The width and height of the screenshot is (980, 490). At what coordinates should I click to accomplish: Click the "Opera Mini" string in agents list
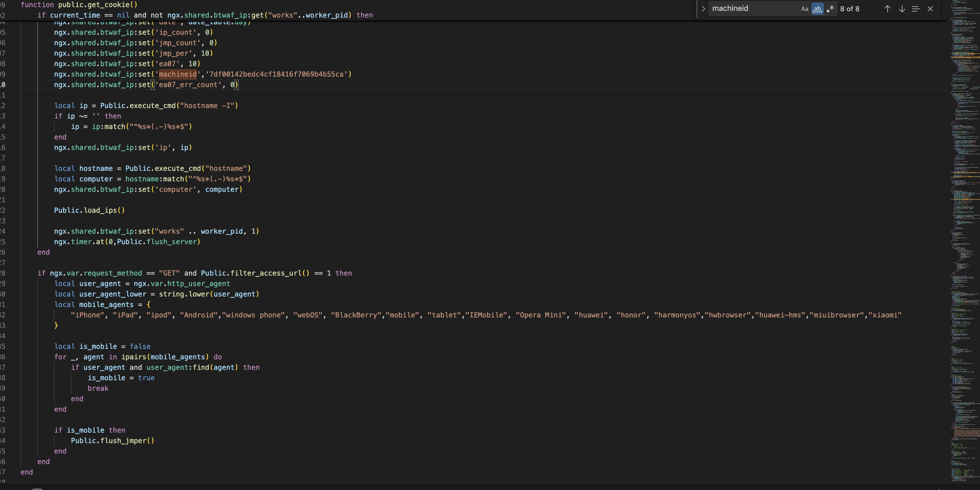point(541,315)
